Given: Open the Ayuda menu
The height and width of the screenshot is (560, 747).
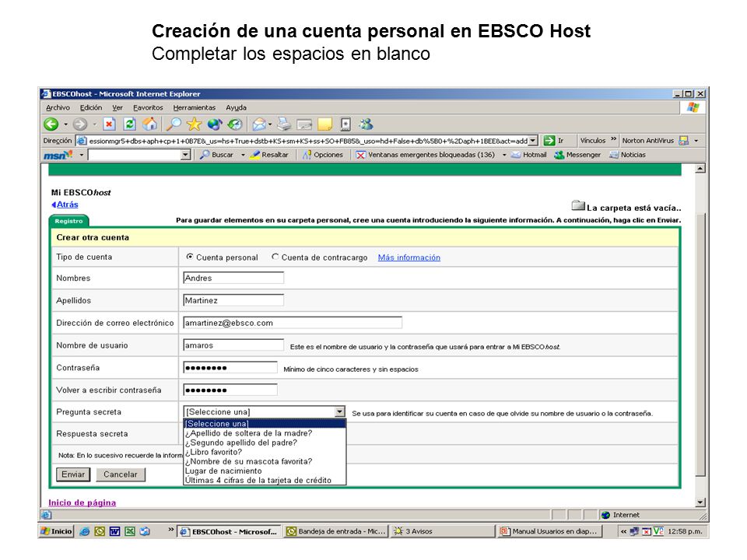Looking at the screenshot, I should pyautogui.click(x=237, y=107).
